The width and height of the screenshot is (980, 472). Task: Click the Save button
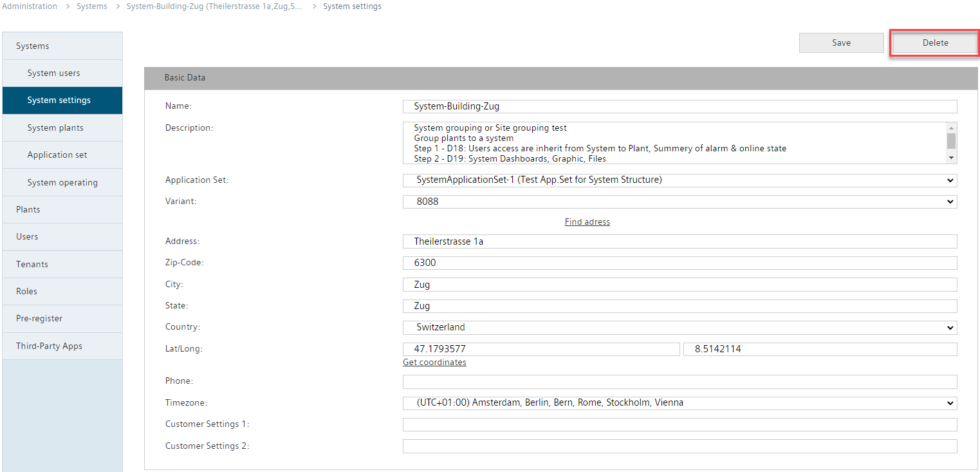coord(841,43)
